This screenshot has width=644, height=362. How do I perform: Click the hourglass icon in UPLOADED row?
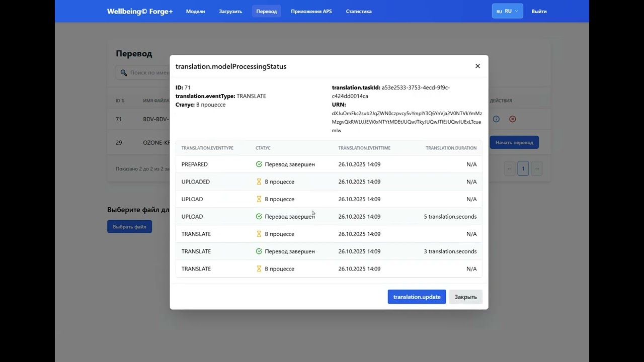point(259,182)
